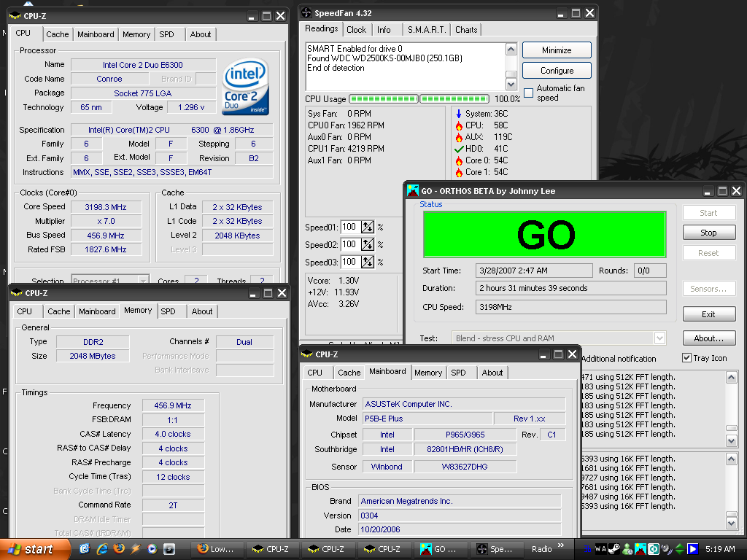Click the ORTHOS title bar icon
747x560 pixels.
412,191
